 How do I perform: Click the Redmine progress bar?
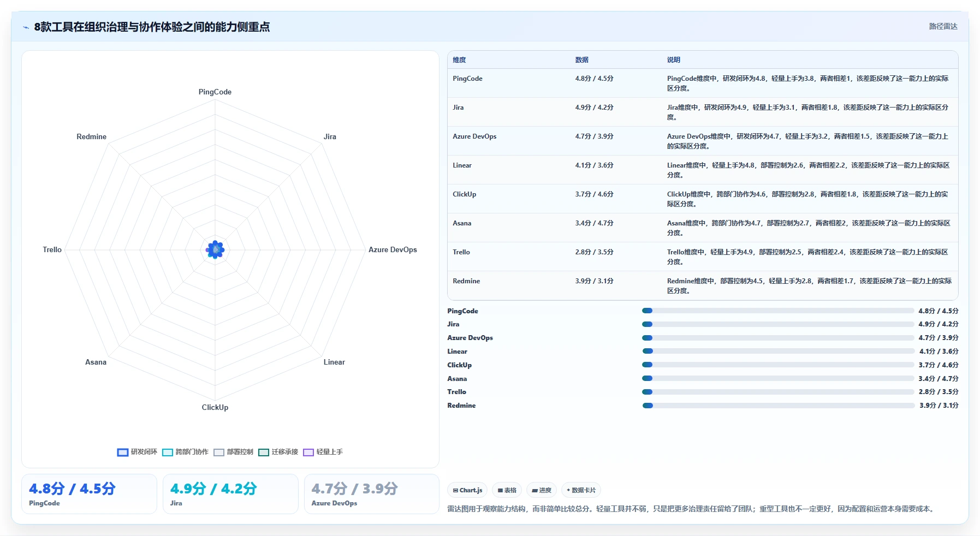(778, 406)
